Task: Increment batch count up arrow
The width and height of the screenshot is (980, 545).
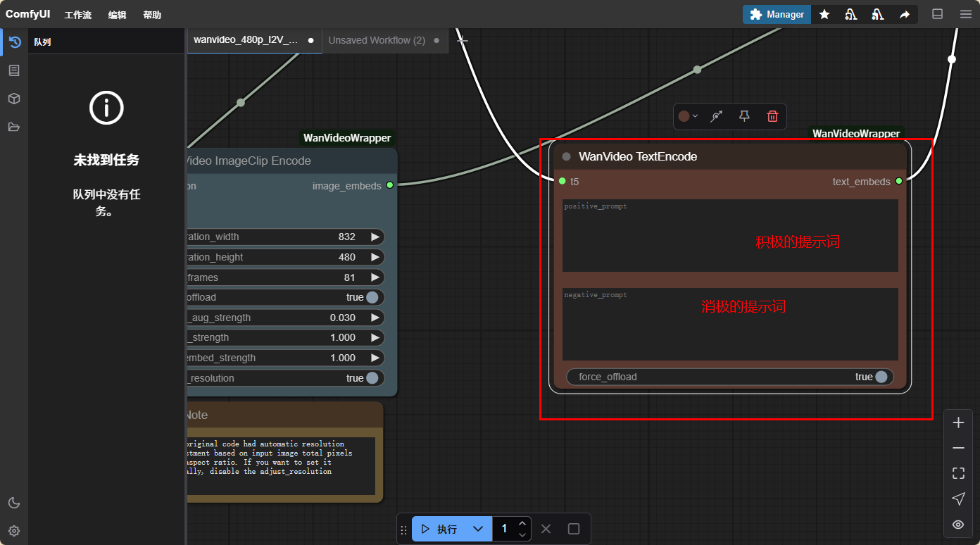Action: [522, 523]
